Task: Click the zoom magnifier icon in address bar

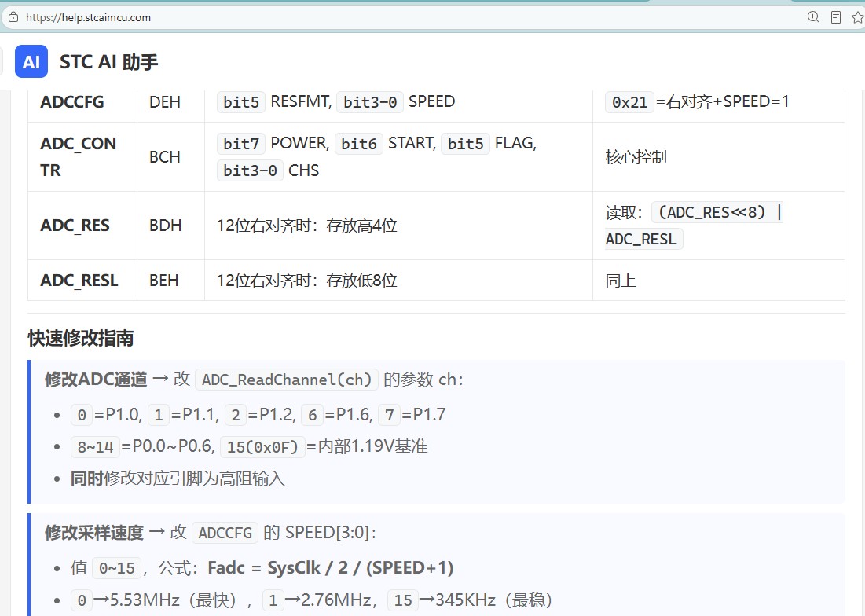Action: [813, 17]
